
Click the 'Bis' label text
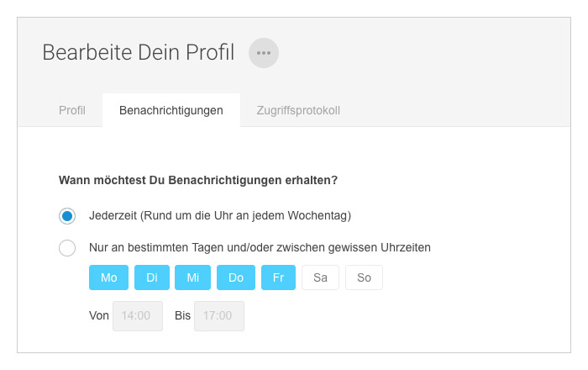[182, 315]
